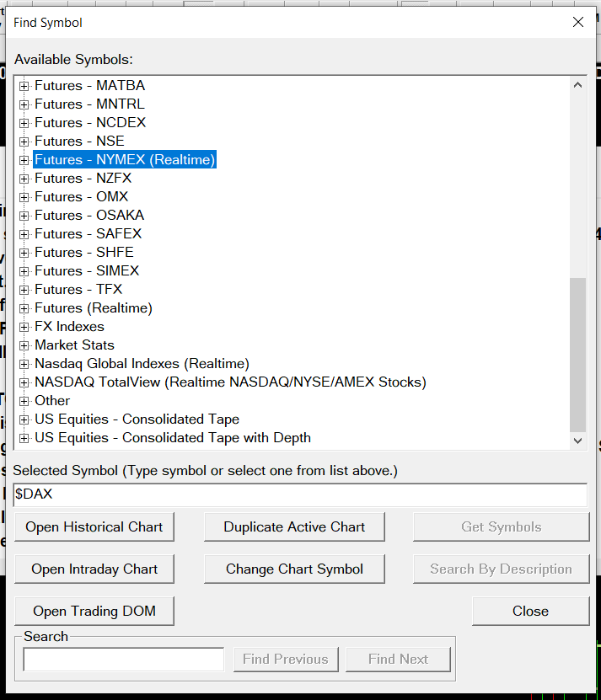601x700 pixels.
Task: Open the Trading DOM
Action: click(x=94, y=612)
